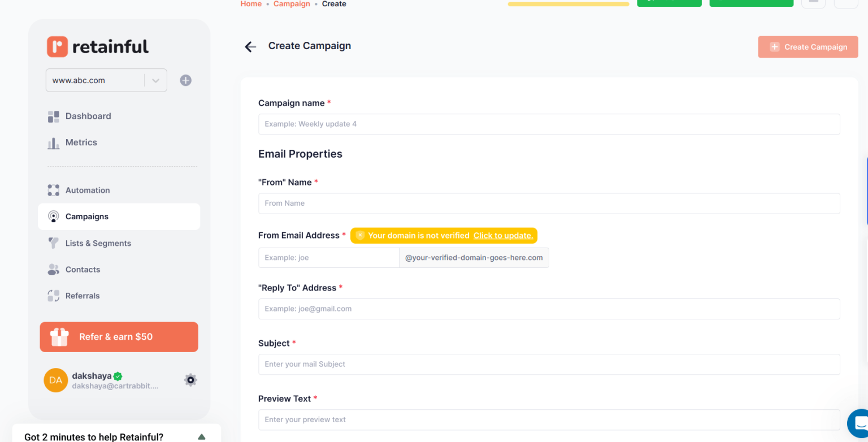Open Automation via its sidebar icon

(53, 190)
